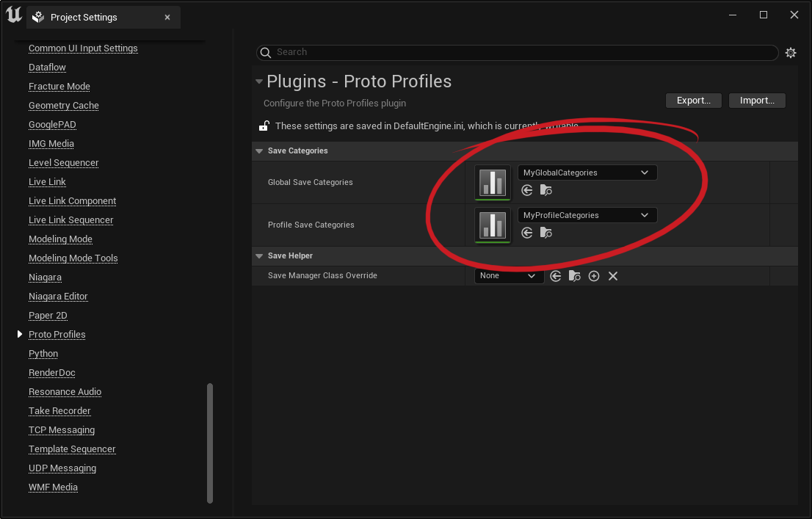The width and height of the screenshot is (812, 519).
Task: Collapse the Save Categories section
Action: point(258,151)
